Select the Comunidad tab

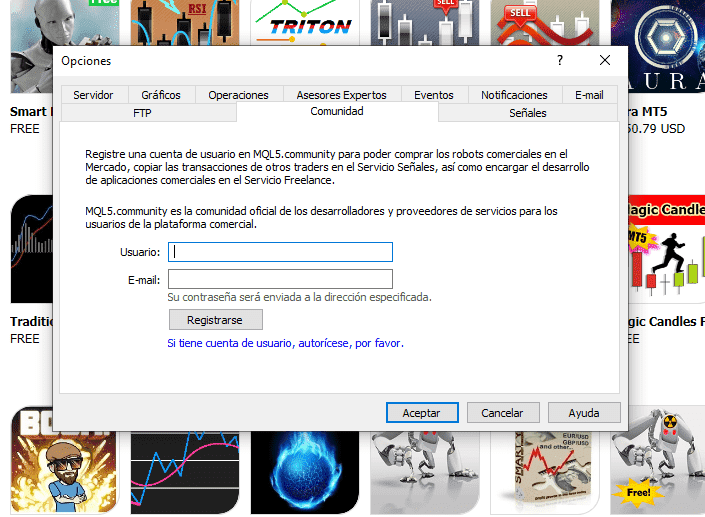[x=337, y=111]
